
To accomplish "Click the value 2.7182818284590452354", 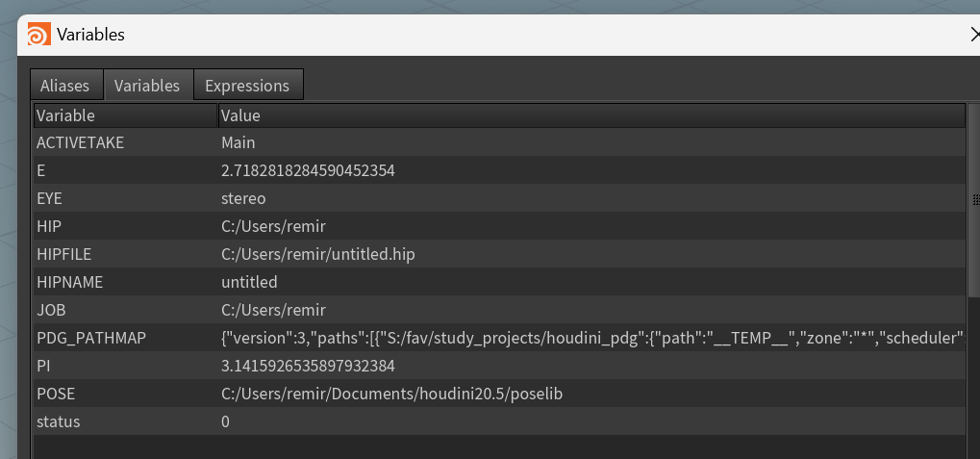I will pyautogui.click(x=308, y=170).
